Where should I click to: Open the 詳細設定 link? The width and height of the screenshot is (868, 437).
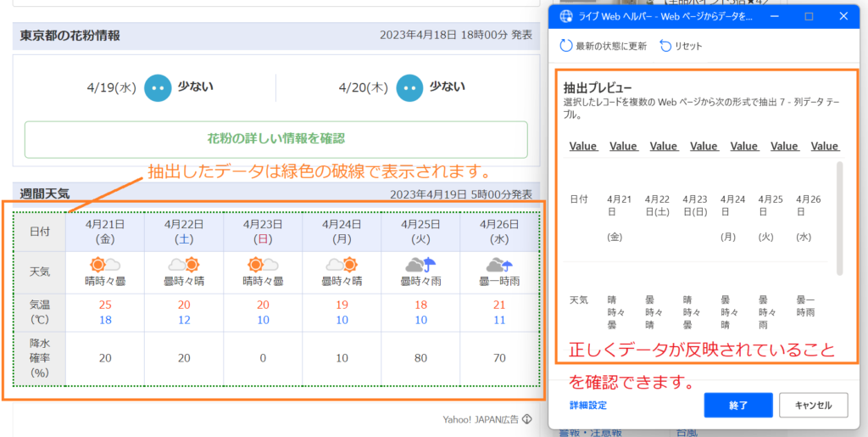point(588,405)
